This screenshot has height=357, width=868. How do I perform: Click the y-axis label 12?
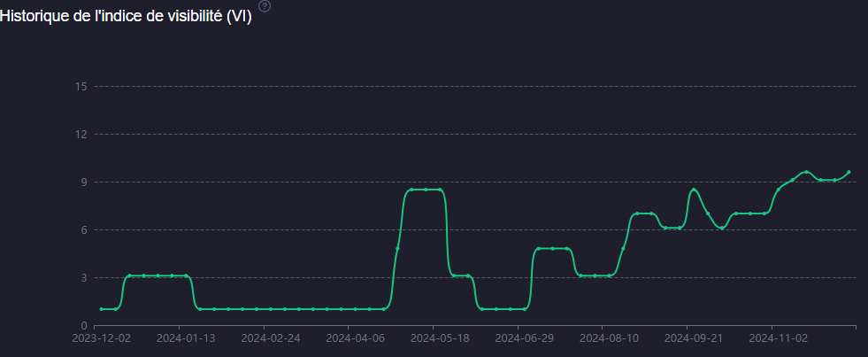point(81,135)
